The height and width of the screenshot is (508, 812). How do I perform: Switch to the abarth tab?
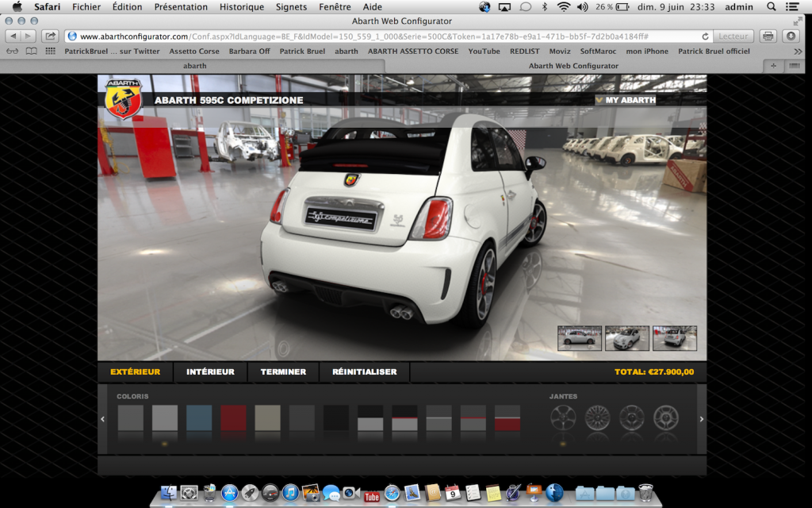coord(195,66)
